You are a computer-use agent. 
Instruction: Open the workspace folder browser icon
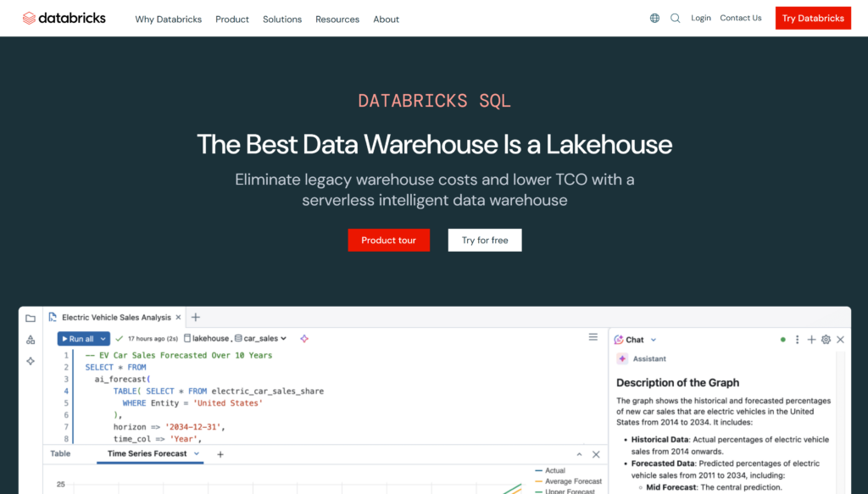31,318
